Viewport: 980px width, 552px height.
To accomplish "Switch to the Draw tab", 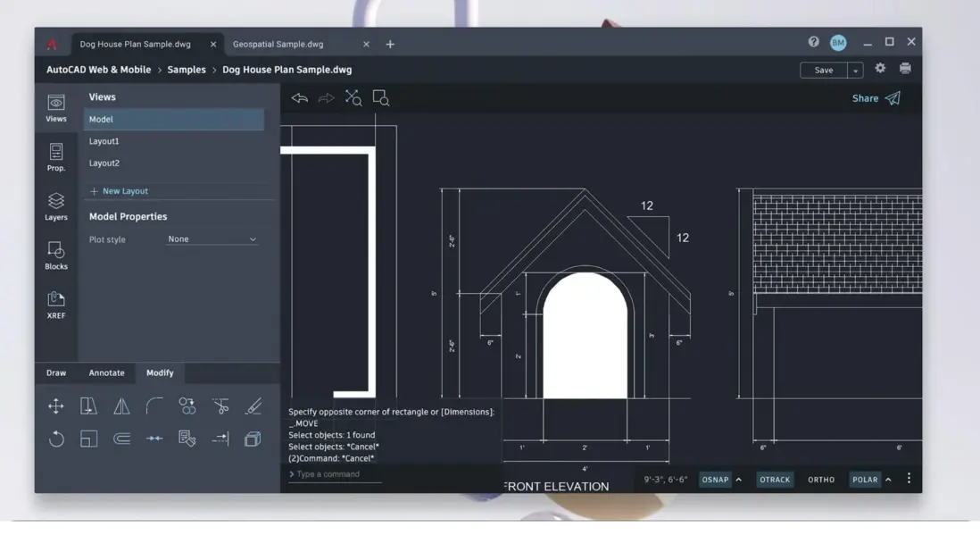I will click(56, 372).
